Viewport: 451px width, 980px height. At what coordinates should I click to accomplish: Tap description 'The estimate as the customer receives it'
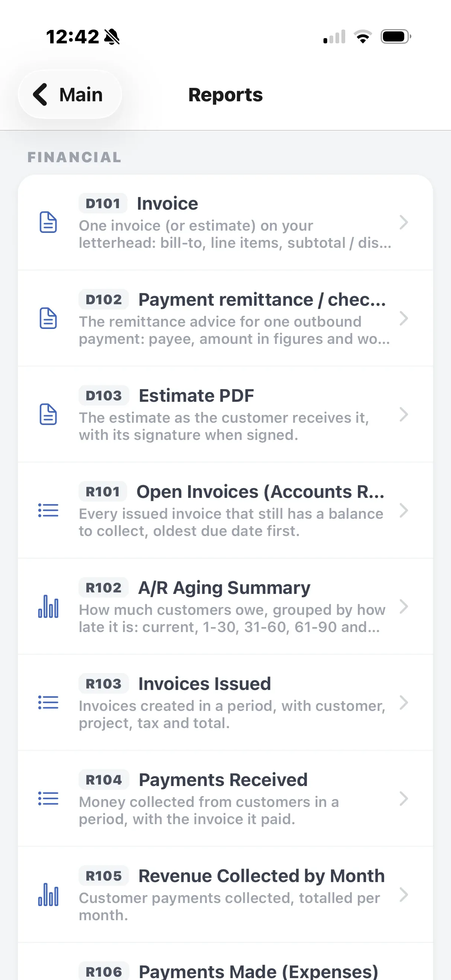tap(224, 426)
